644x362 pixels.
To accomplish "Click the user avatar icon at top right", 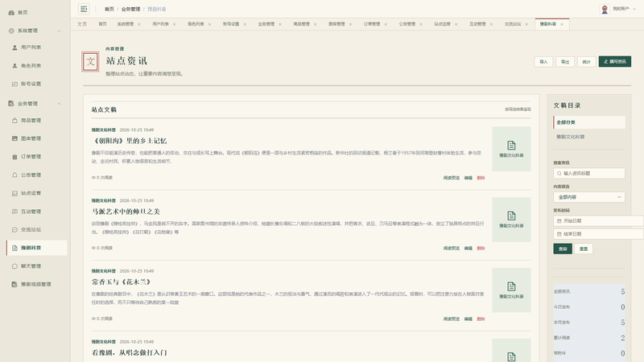I will tap(605, 9).
